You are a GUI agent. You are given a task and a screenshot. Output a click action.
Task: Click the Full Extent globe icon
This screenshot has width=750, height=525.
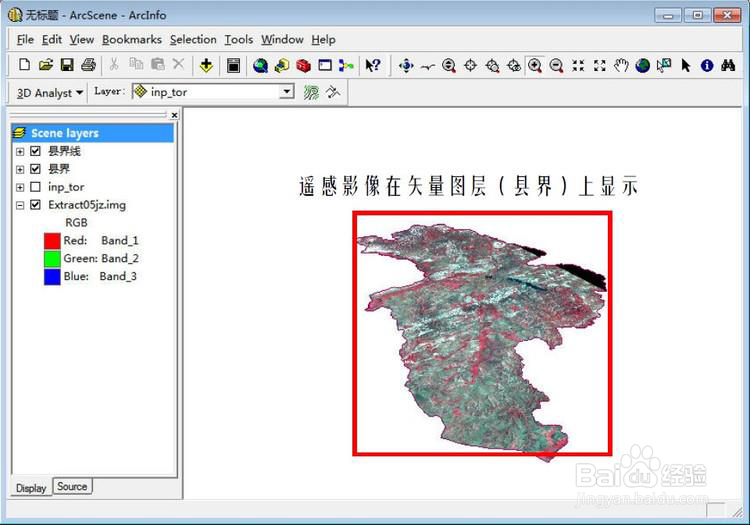click(642, 65)
